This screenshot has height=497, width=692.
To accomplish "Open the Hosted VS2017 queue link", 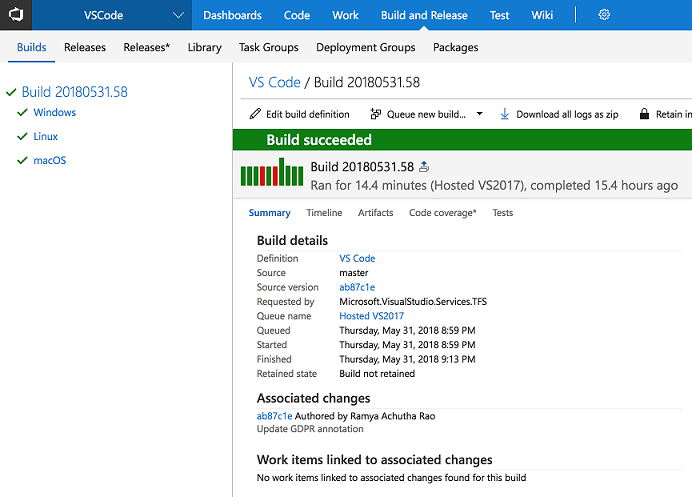I will pos(371,316).
